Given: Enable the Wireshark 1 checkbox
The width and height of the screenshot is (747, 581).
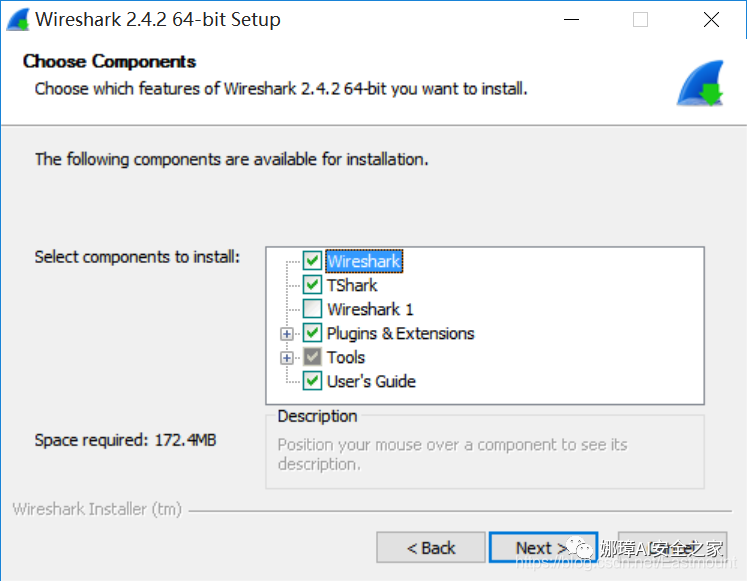Looking at the screenshot, I should click(x=312, y=309).
